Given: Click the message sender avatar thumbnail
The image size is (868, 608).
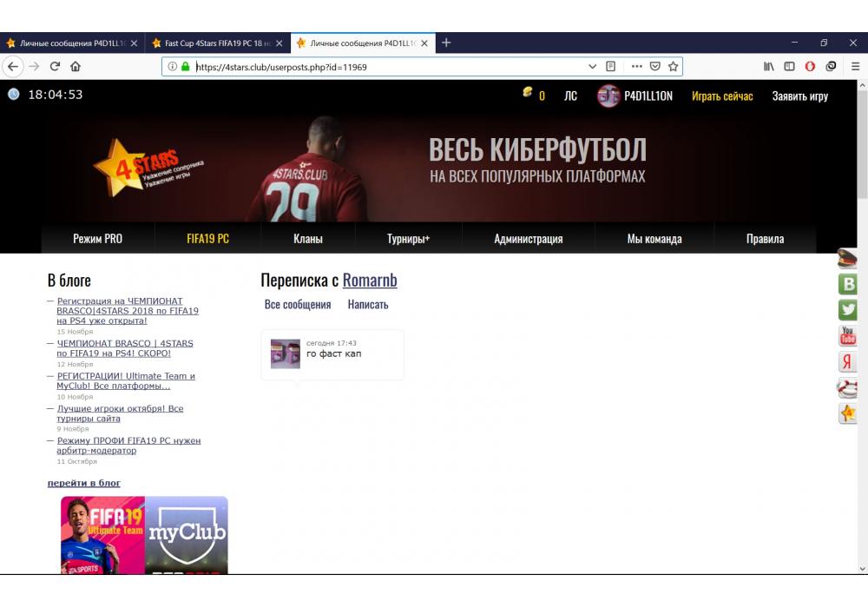Looking at the screenshot, I should 285,354.
